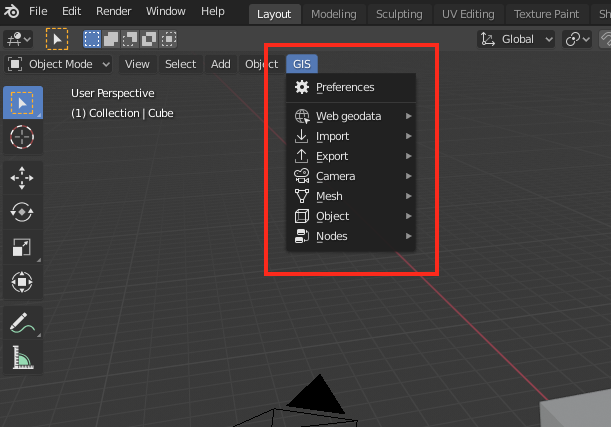
Task: Open GIS Preferences
Action: tap(351, 87)
